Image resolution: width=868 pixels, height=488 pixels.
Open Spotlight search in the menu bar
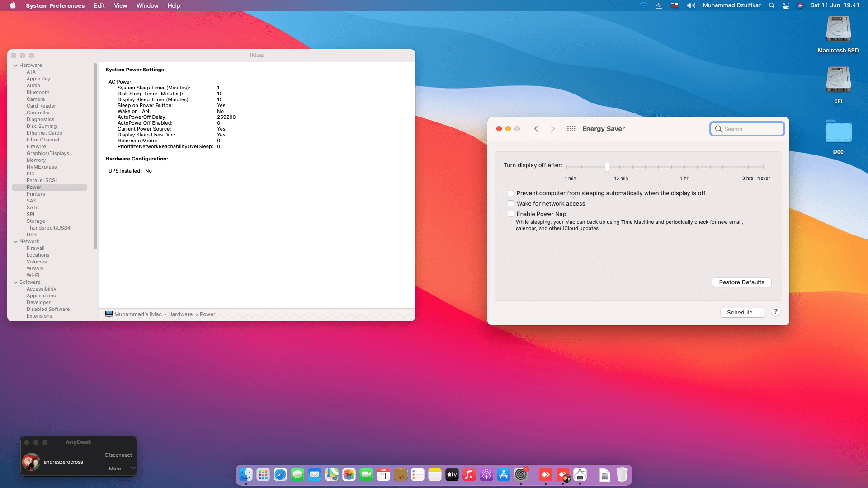(x=772, y=5)
